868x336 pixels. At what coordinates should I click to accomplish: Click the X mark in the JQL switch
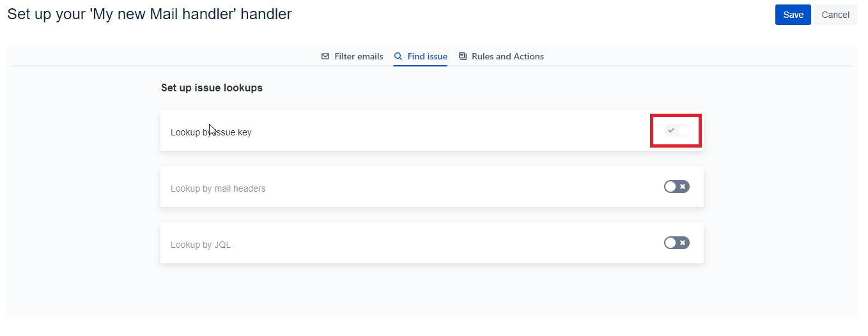pyautogui.click(x=683, y=243)
